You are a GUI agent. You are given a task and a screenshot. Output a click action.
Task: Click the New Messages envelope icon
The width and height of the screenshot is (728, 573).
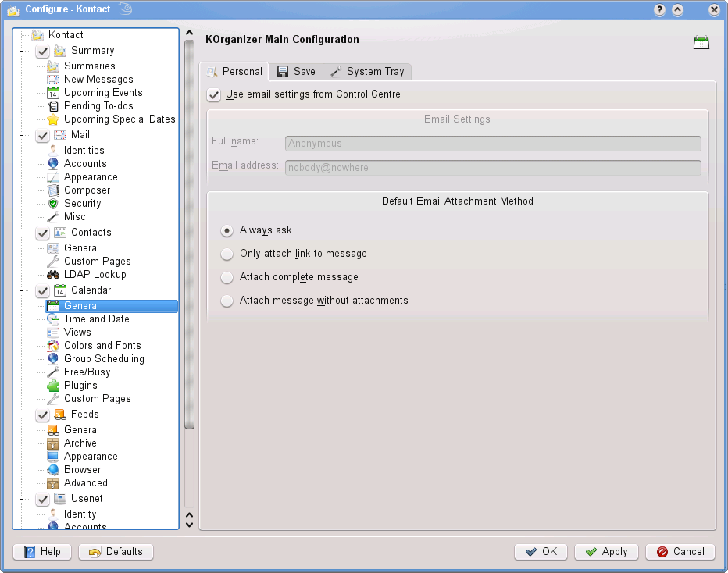click(x=53, y=80)
